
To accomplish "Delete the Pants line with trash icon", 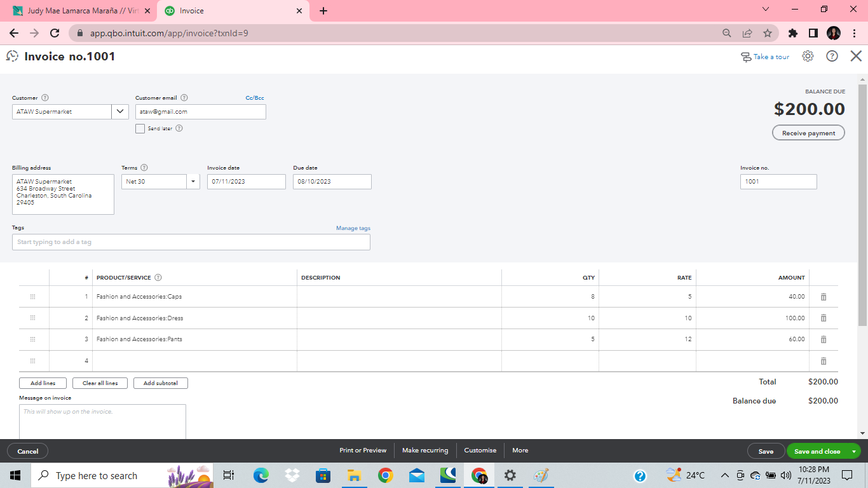I will (x=824, y=339).
